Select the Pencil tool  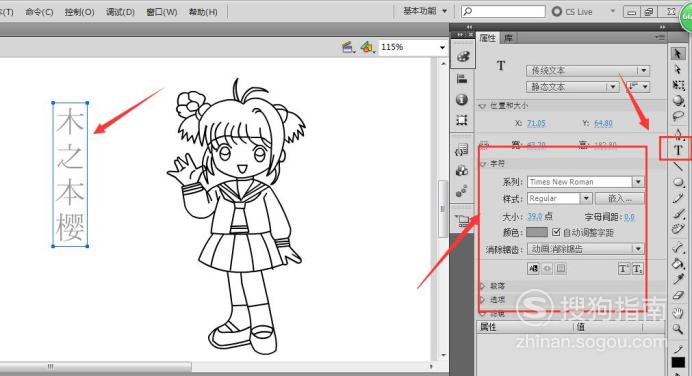point(678,198)
